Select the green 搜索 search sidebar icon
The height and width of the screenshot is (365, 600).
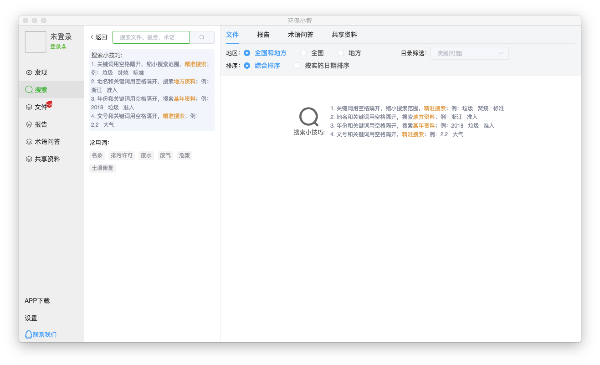29,90
